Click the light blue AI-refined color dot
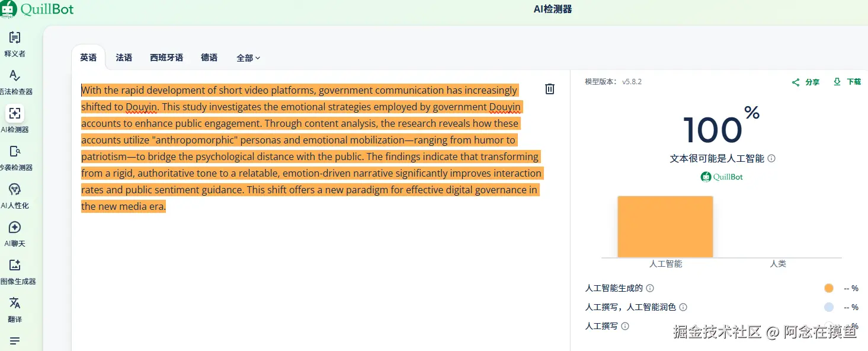 (x=828, y=307)
